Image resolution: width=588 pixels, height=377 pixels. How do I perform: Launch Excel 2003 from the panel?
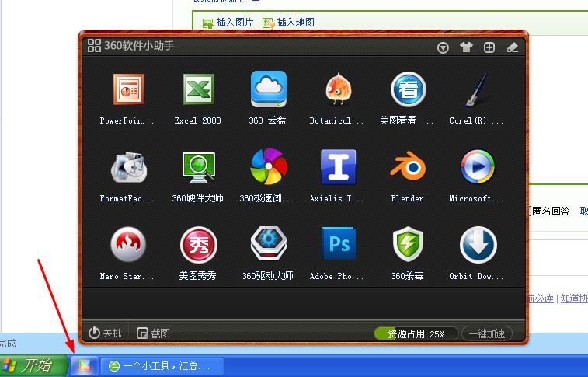pos(198,89)
